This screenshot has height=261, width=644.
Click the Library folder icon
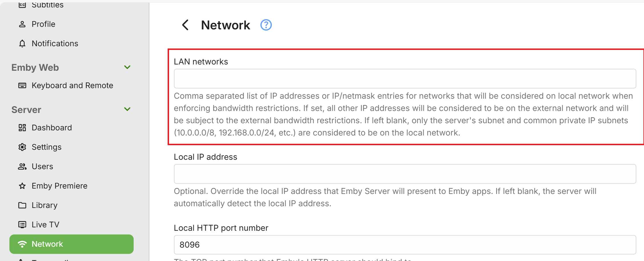tap(22, 205)
